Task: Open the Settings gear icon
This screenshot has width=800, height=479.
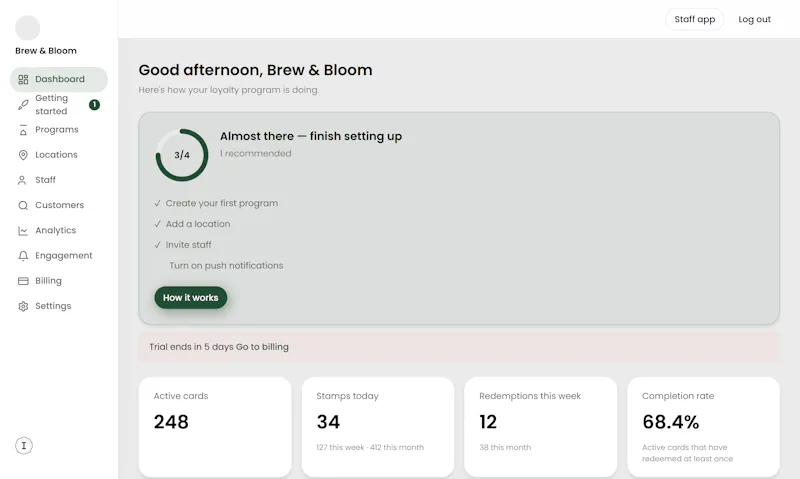Action: point(23,306)
